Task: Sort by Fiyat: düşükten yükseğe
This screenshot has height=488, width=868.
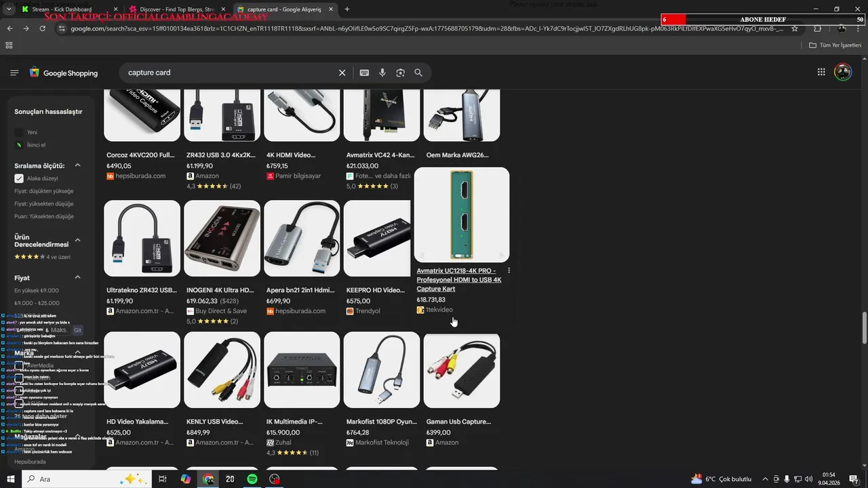Action: (44, 191)
